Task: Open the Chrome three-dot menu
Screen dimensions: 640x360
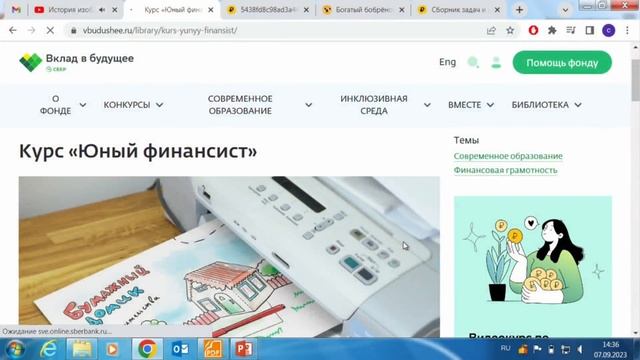Action: 627,30
